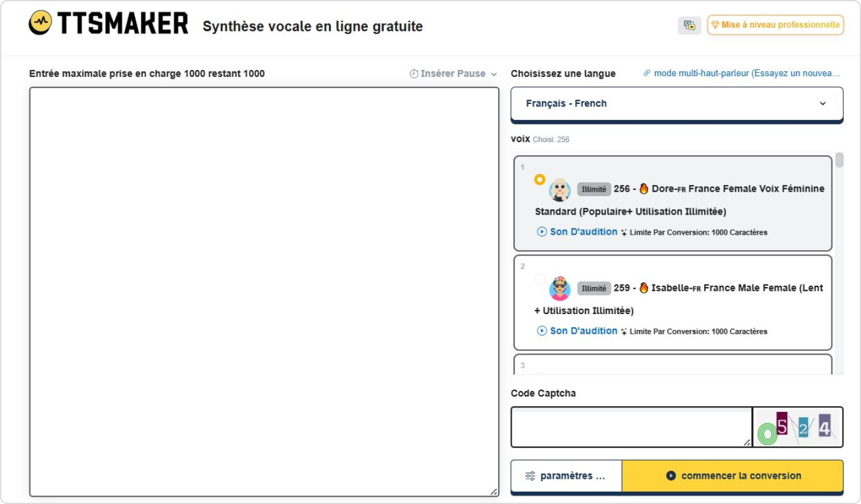The image size is (861, 504).
Task: Open the mode multi-haut-parleur link
Action: tap(742, 73)
